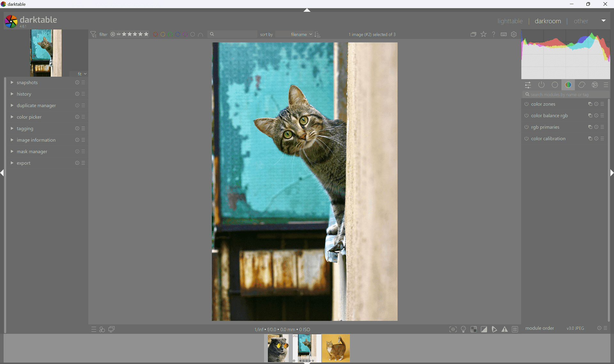Toggle the color balance rgb module on
614x364 pixels.
pyautogui.click(x=526, y=116)
